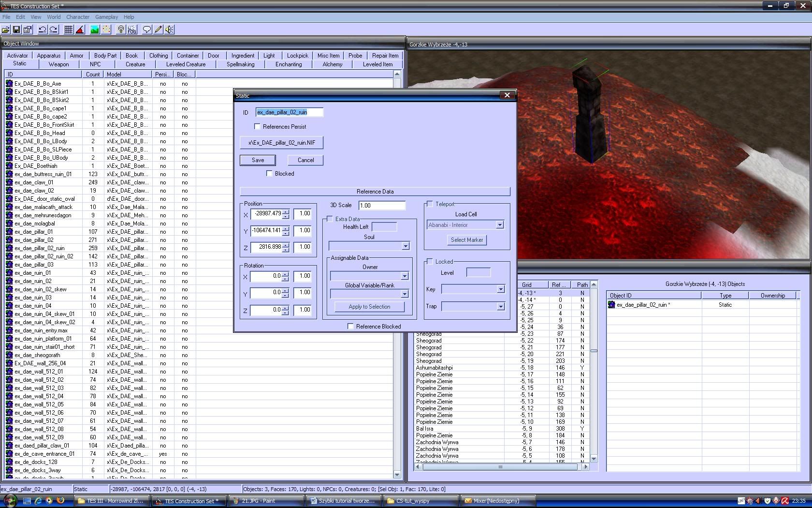Switch to the Leveled Creature tab

click(x=186, y=64)
